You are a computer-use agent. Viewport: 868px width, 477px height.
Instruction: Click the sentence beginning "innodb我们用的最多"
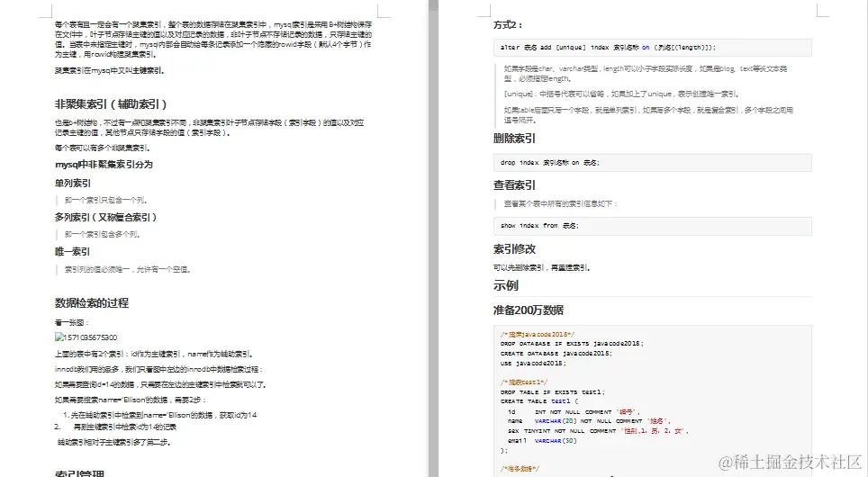pos(158,369)
